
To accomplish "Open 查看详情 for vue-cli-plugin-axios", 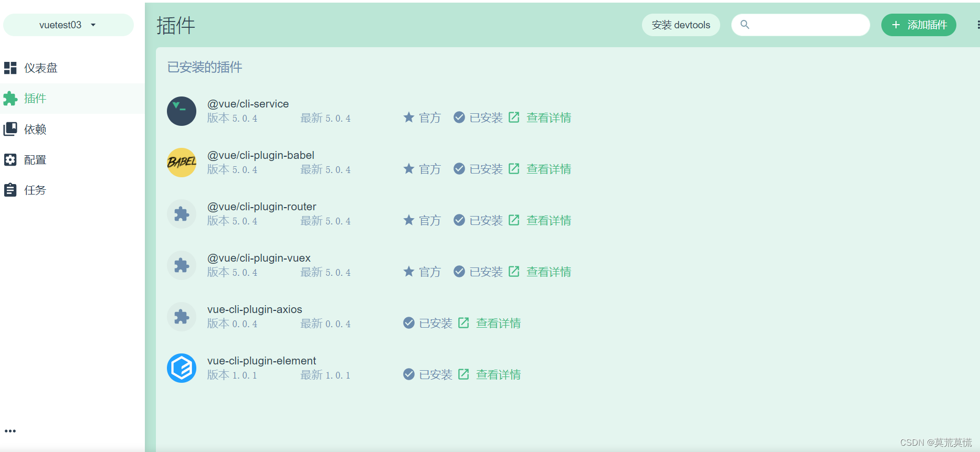I will [498, 323].
